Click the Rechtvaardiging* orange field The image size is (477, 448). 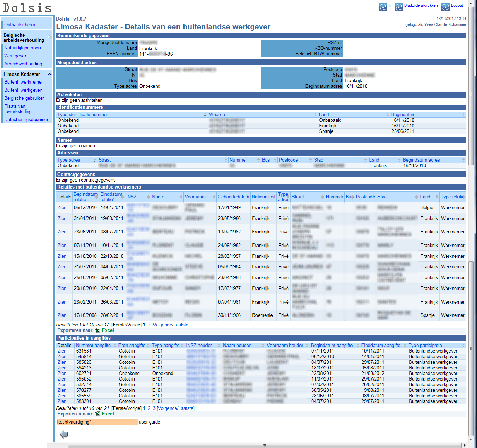tap(97, 422)
